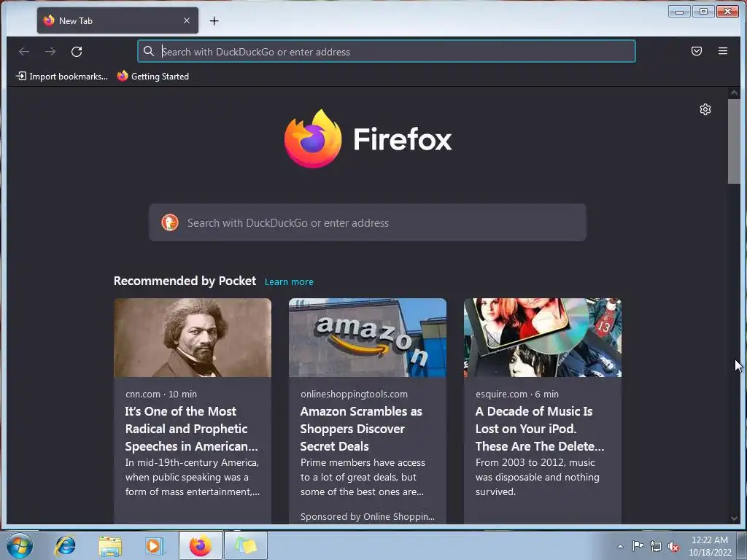Maximize the Firefox window
This screenshot has height=560, width=747.
tap(703, 12)
